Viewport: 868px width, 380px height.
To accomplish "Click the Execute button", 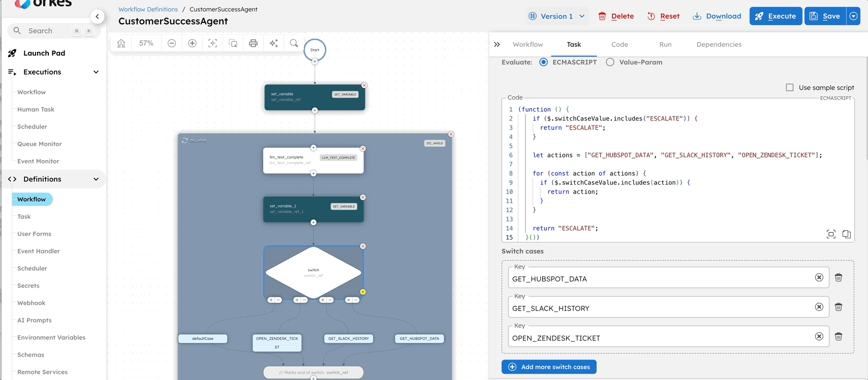I will [x=776, y=16].
